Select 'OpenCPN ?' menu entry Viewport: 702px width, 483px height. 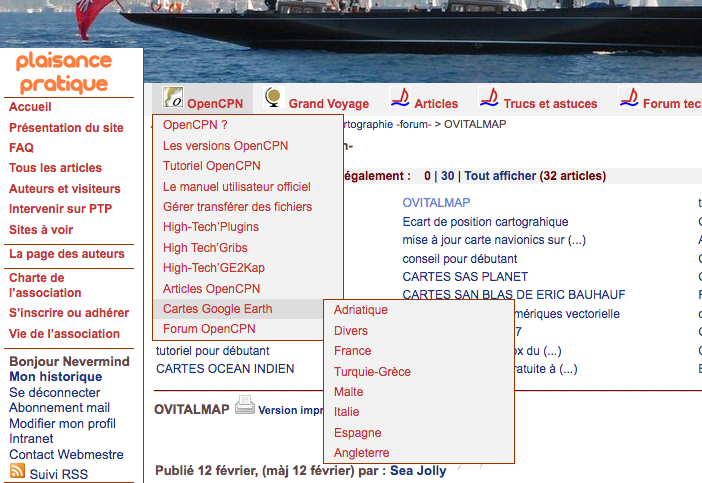coord(195,125)
